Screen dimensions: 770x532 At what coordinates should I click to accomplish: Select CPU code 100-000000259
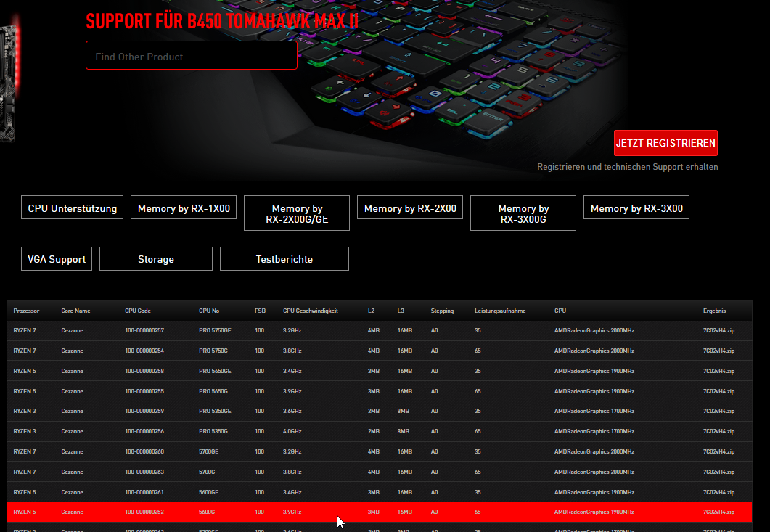[144, 412]
